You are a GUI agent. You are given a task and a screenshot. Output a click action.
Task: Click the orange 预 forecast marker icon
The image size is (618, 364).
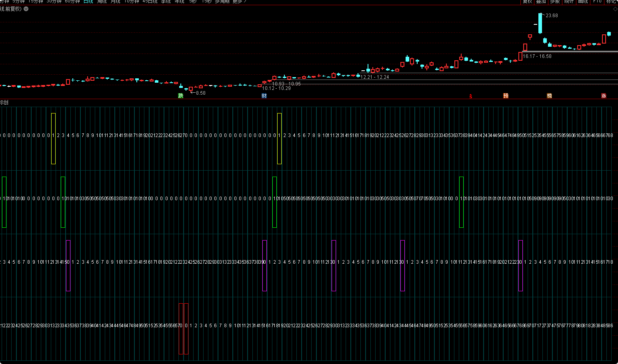(506, 96)
